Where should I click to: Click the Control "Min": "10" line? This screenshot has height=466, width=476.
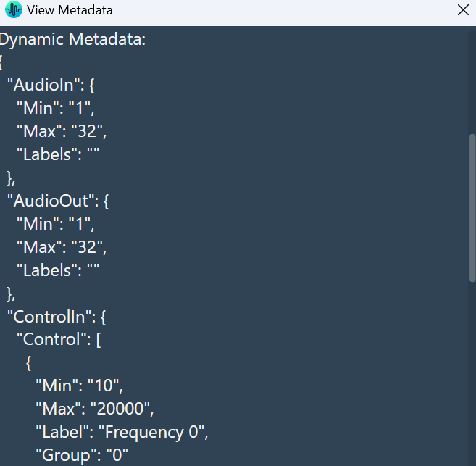(x=79, y=386)
